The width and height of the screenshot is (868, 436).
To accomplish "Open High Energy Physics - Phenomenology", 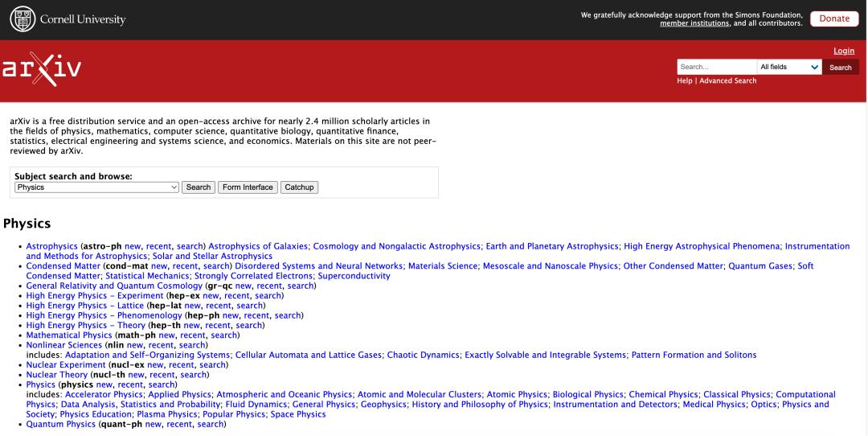I will (x=104, y=315).
